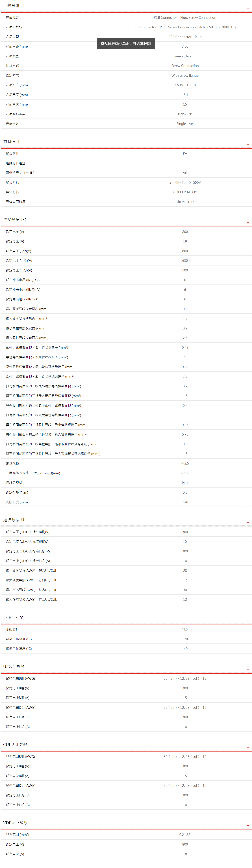The height and width of the screenshot is (868, 252).
Task: Click the ≥500MΩ at DC 500V value
Action: pyautogui.click(x=185, y=183)
